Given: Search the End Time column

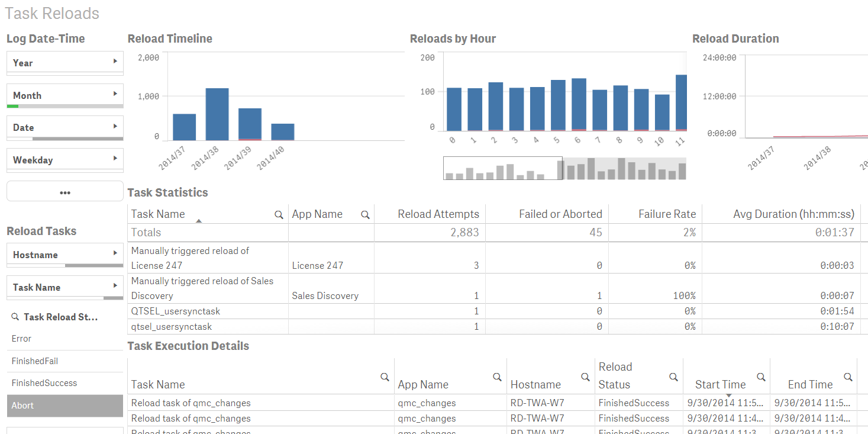Looking at the screenshot, I should tap(848, 377).
